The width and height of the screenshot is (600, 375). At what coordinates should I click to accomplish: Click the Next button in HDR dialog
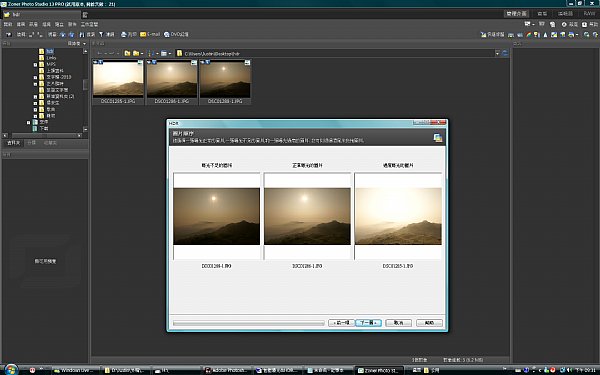point(368,323)
